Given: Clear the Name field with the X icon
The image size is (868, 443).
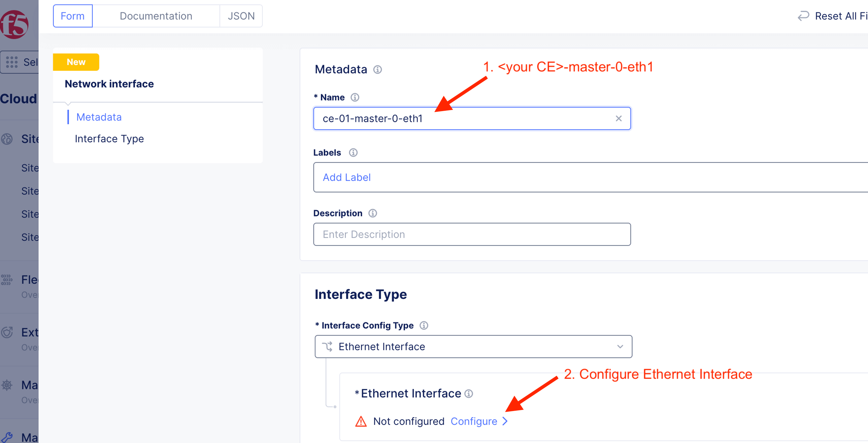Looking at the screenshot, I should point(618,118).
